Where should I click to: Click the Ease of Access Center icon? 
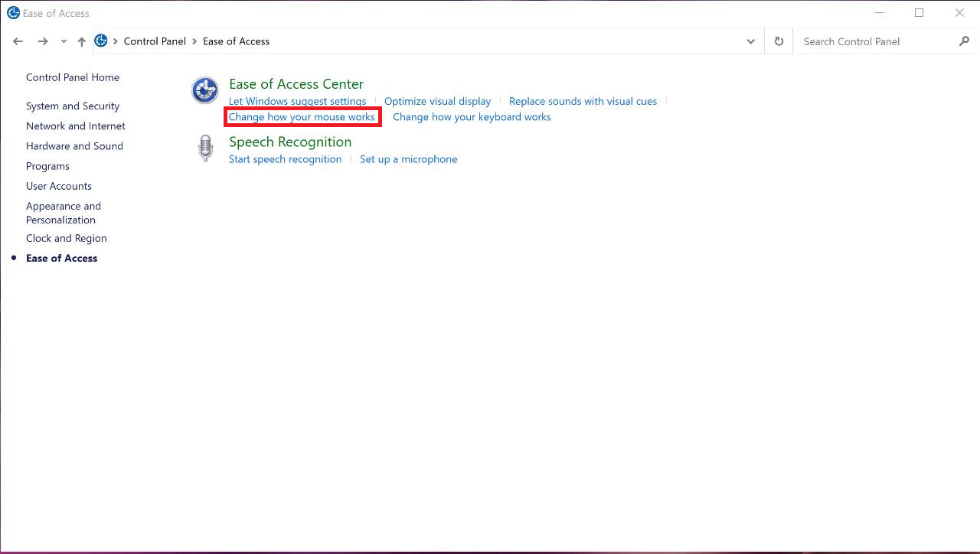(204, 90)
